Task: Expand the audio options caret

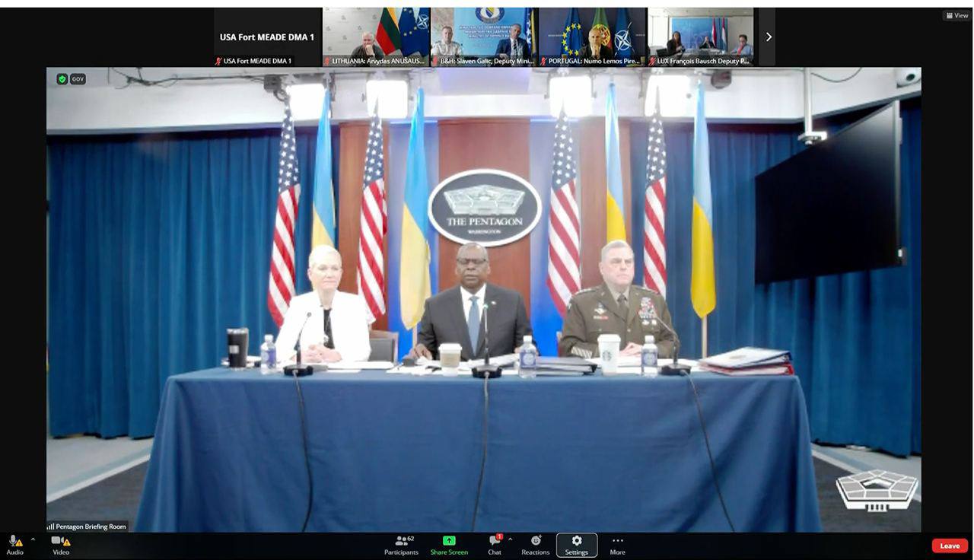Action: click(33, 539)
